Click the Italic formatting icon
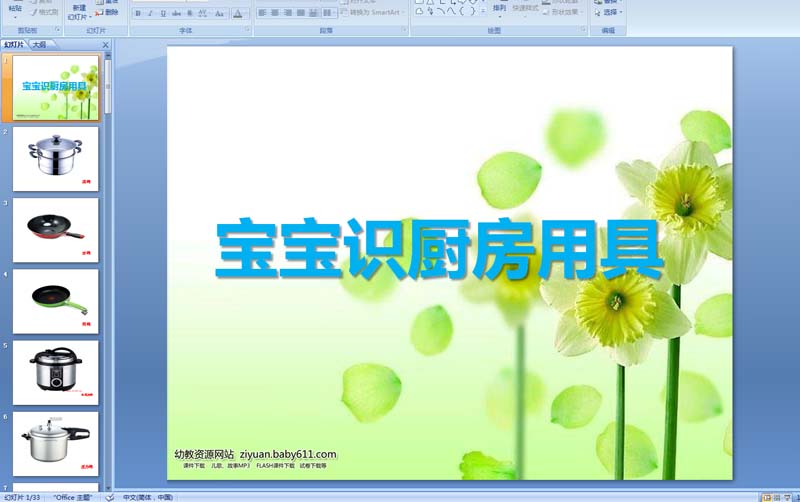 (151, 14)
